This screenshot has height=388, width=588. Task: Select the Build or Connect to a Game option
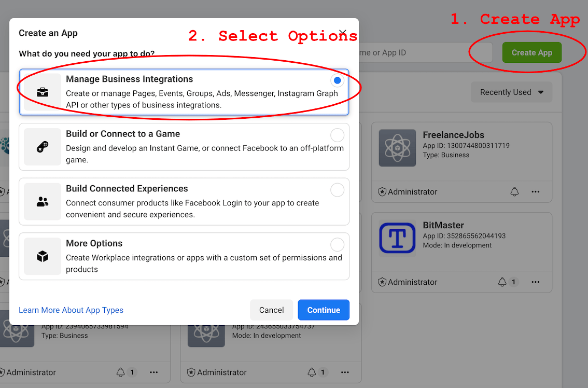click(x=337, y=135)
